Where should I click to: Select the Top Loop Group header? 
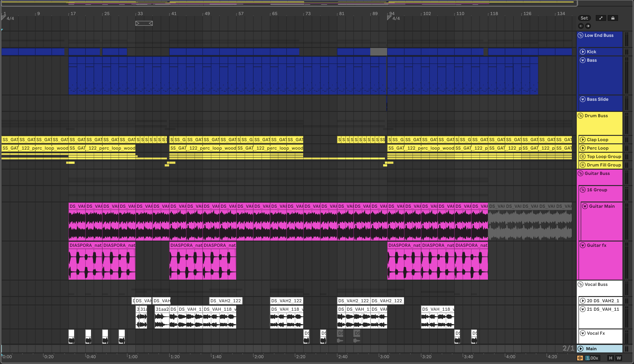tap(604, 156)
